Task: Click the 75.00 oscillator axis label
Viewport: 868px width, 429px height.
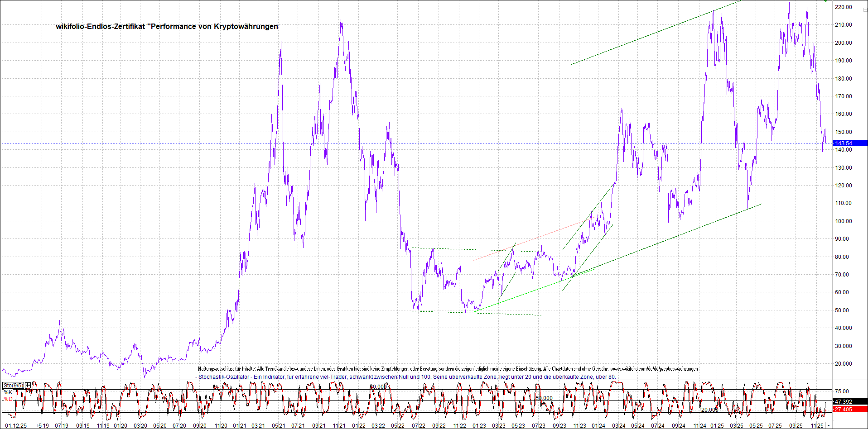Action: coord(842,391)
